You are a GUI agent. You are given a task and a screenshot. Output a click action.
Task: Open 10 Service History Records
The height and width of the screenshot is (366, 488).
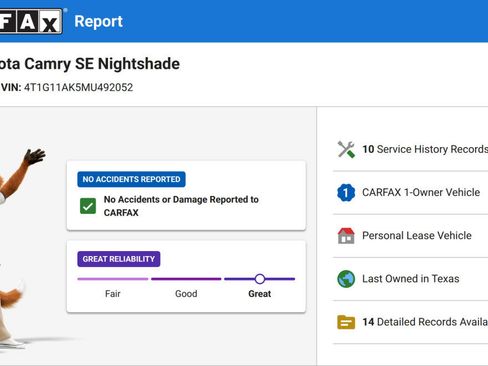click(410, 149)
